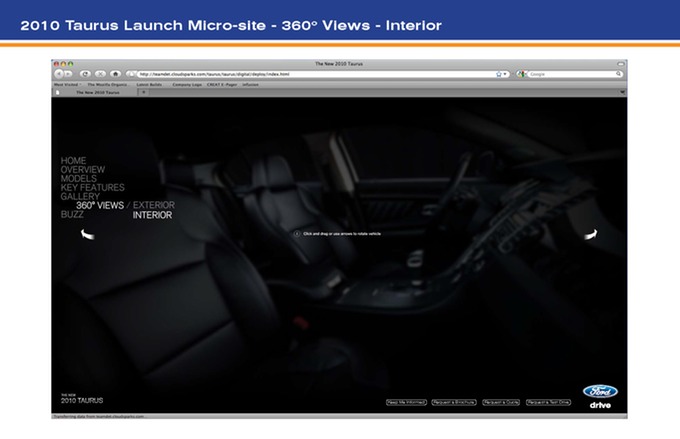
Task: Click the Request a Brochure button
Action: pos(454,403)
